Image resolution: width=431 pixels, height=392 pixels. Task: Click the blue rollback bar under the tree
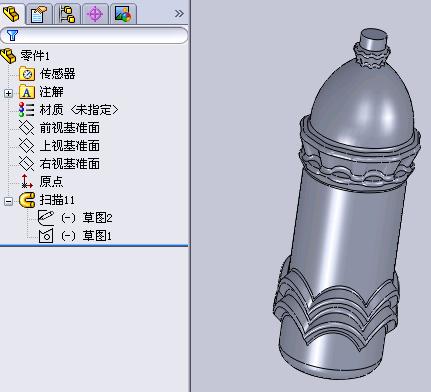(94, 246)
